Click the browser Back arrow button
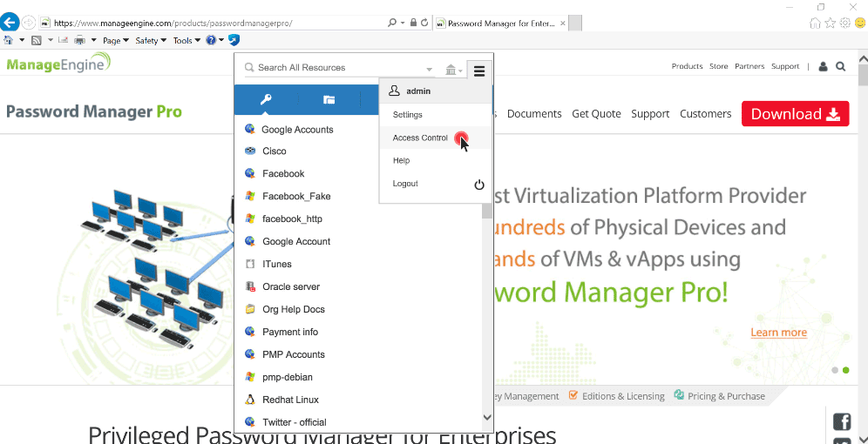 10,23
